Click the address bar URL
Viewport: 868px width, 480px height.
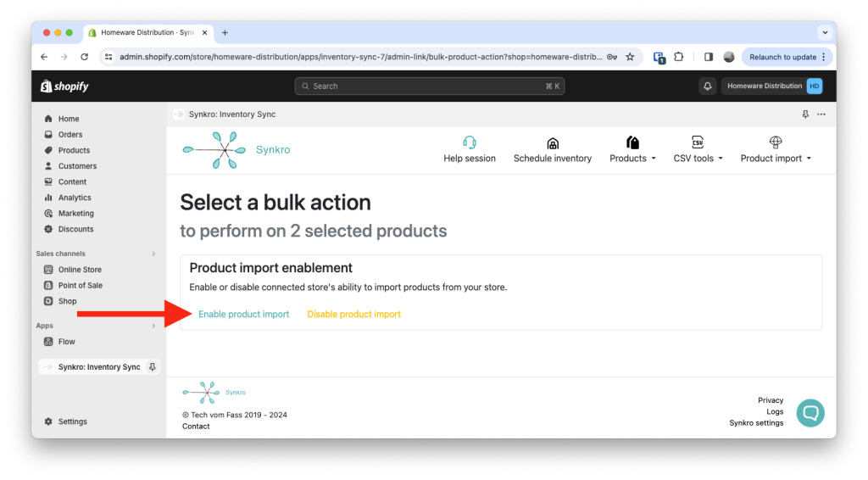click(361, 57)
